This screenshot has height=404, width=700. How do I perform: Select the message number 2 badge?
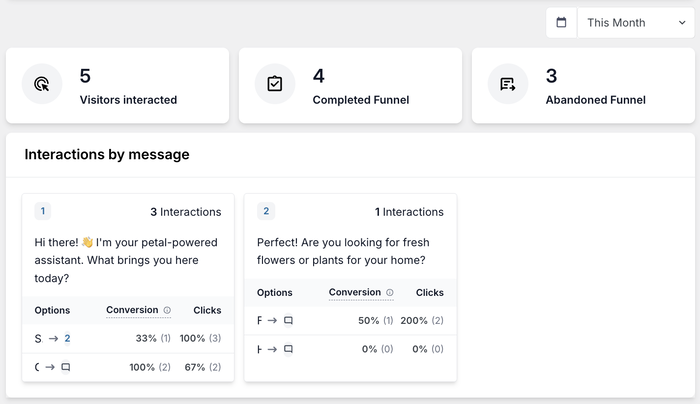tap(265, 211)
